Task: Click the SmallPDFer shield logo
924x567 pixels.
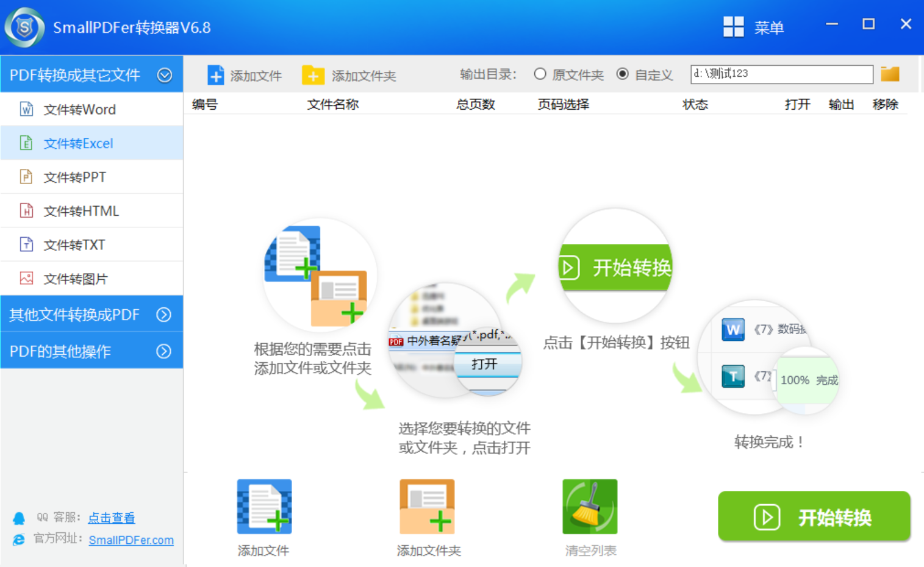Action: coord(24,27)
